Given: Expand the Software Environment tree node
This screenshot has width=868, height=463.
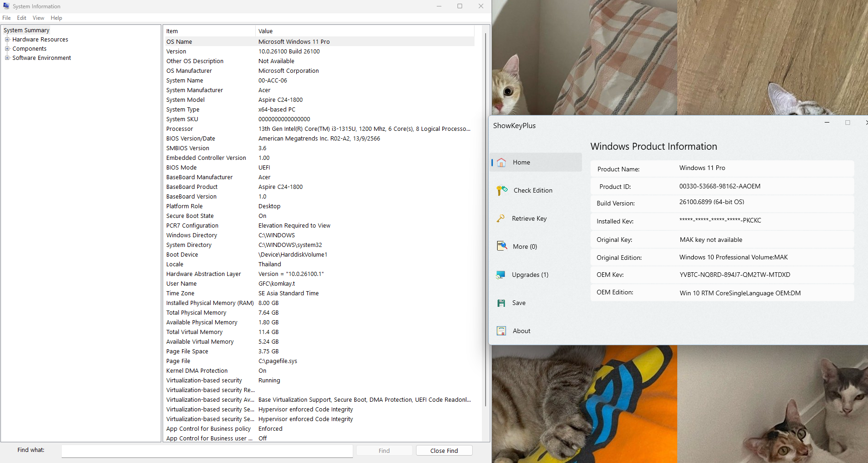Looking at the screenshot, I should 7,58.
